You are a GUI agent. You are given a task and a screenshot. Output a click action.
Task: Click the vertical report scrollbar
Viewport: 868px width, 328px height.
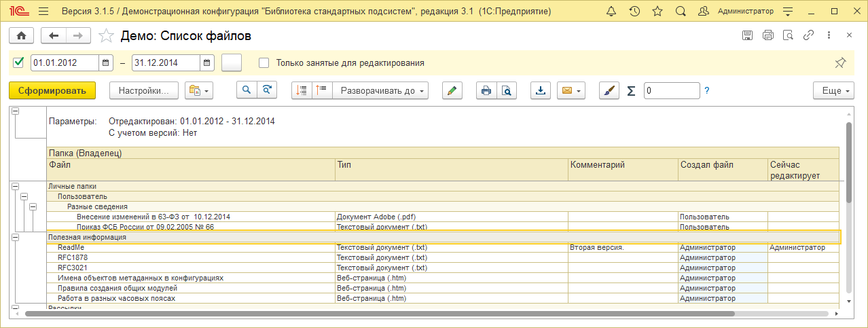pos(849,162)
